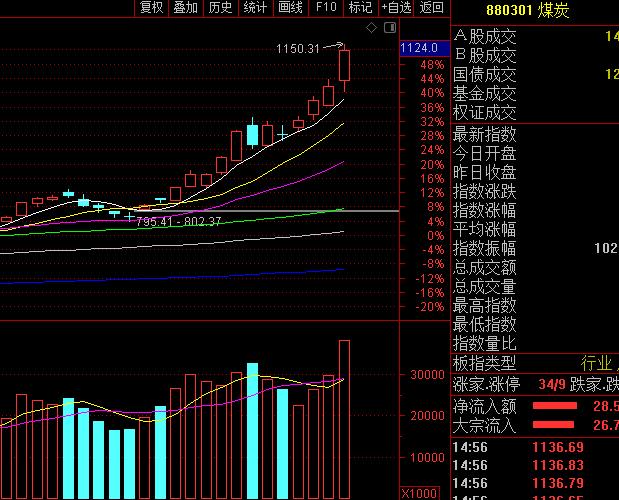
Task: Add index via +自选 button
Action: click(x=396, y=7)
